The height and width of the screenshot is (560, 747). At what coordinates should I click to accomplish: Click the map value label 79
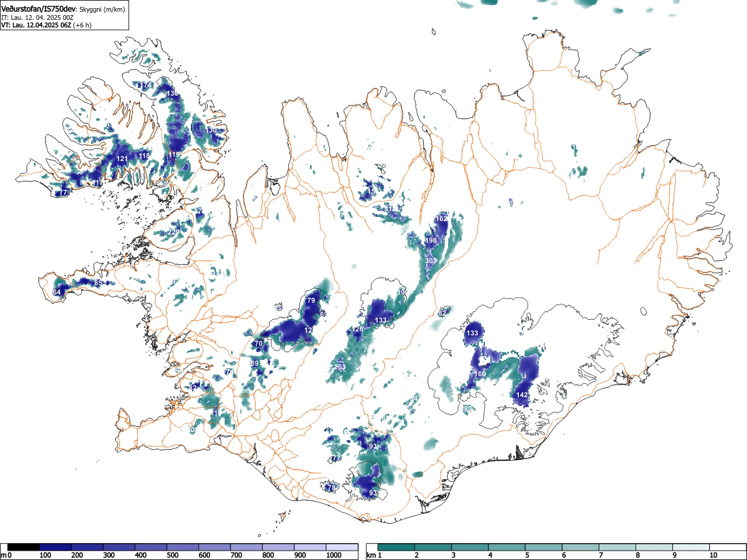[311, 300]
